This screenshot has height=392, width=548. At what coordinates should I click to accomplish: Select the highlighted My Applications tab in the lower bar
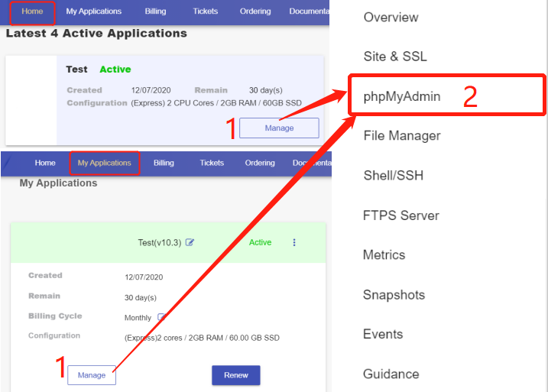point(105,163)
